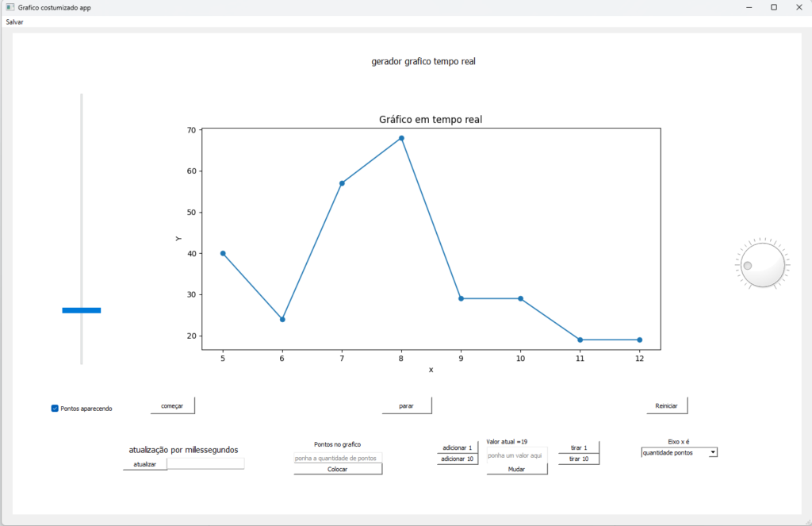812x526 pixels.
Task: Click the adicionar 10 button
Action: pyautogui.click(x=457, y=459)
